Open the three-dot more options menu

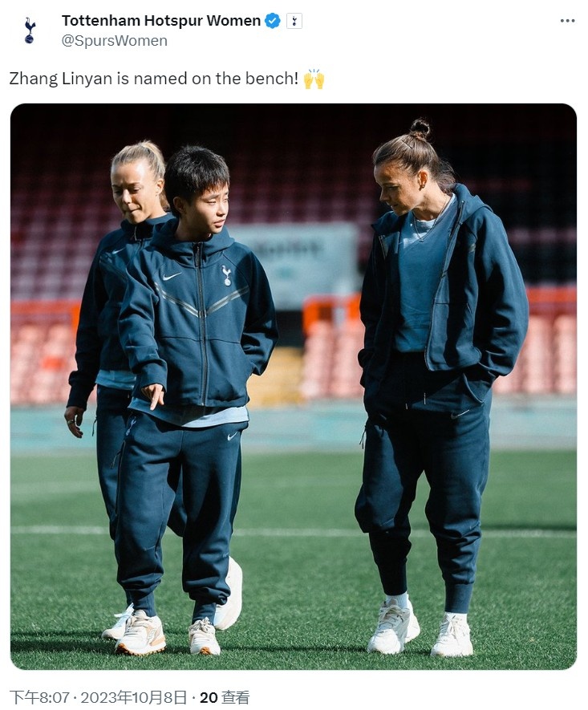pos(567,21)
